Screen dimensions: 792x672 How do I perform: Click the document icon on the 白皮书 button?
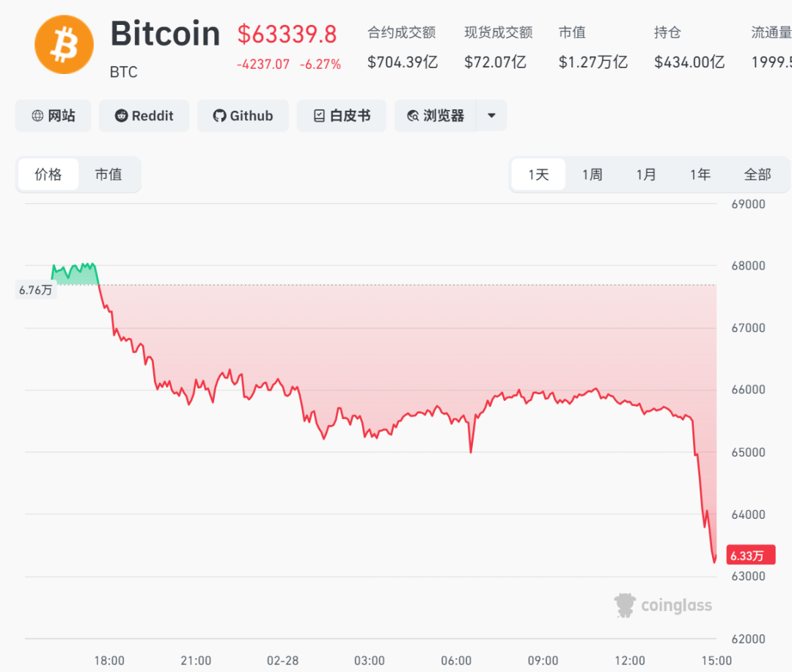click(318, 116)
